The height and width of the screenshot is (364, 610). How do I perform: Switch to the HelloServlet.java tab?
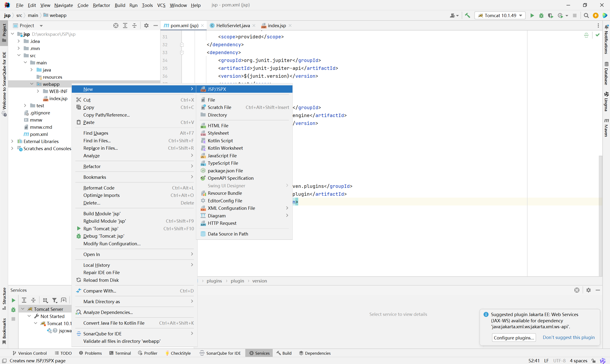click(x=233, y=26)
